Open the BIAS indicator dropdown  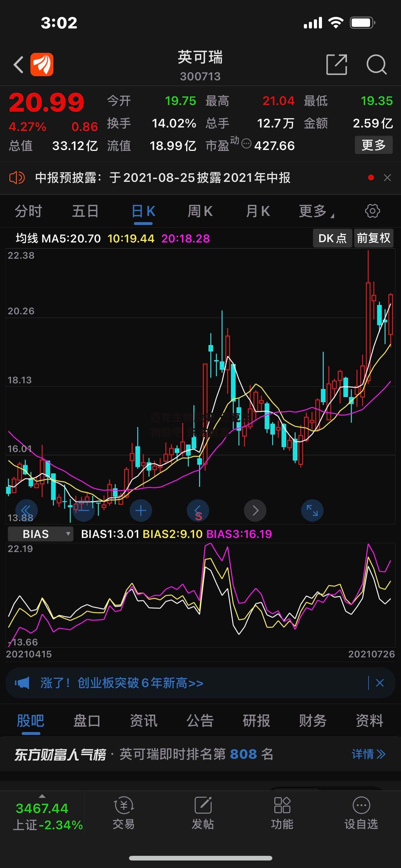[40, 534]
